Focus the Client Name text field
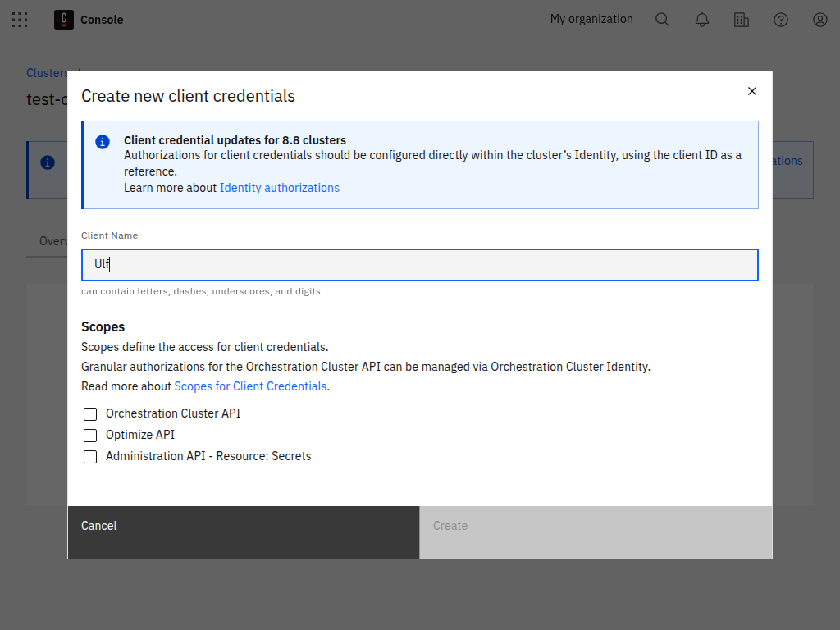 (x=419, y=265)
